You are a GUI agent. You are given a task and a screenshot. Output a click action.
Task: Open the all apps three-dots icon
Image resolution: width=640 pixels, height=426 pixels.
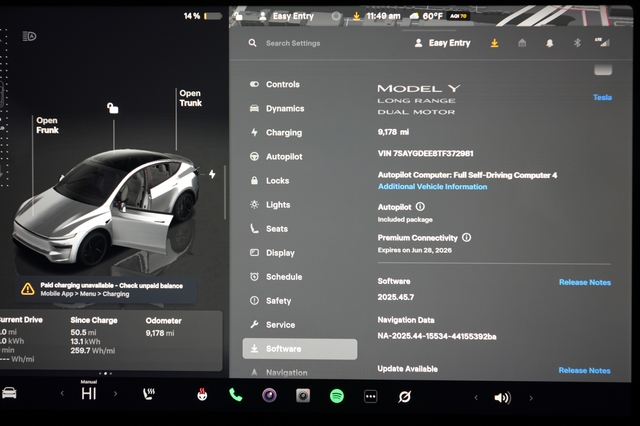click(x=371, y=396)
